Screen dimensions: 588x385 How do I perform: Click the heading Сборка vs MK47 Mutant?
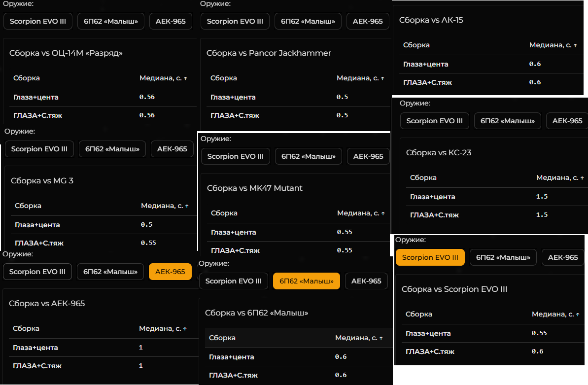pos(255,188)
